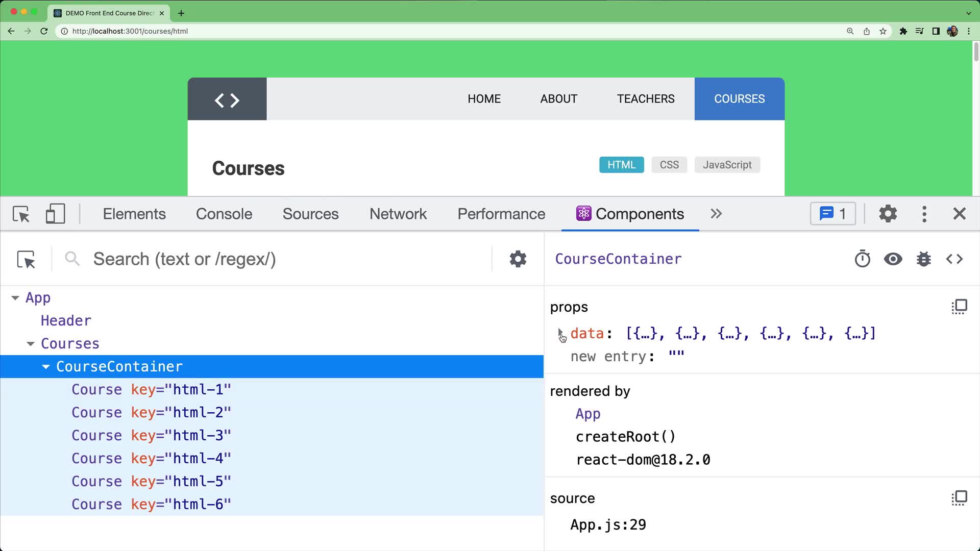
Task: Open App.js:29 source link
Action: (x=608, y=524)
